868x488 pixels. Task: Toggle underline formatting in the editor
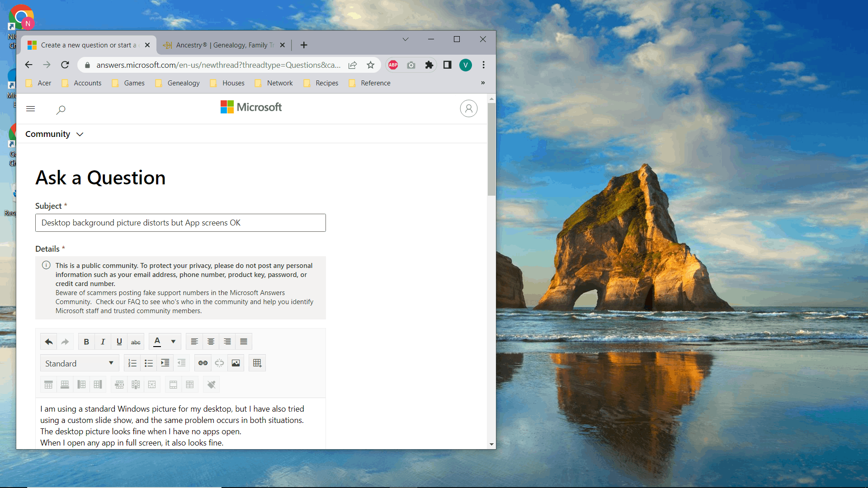[x=119, y=342]
